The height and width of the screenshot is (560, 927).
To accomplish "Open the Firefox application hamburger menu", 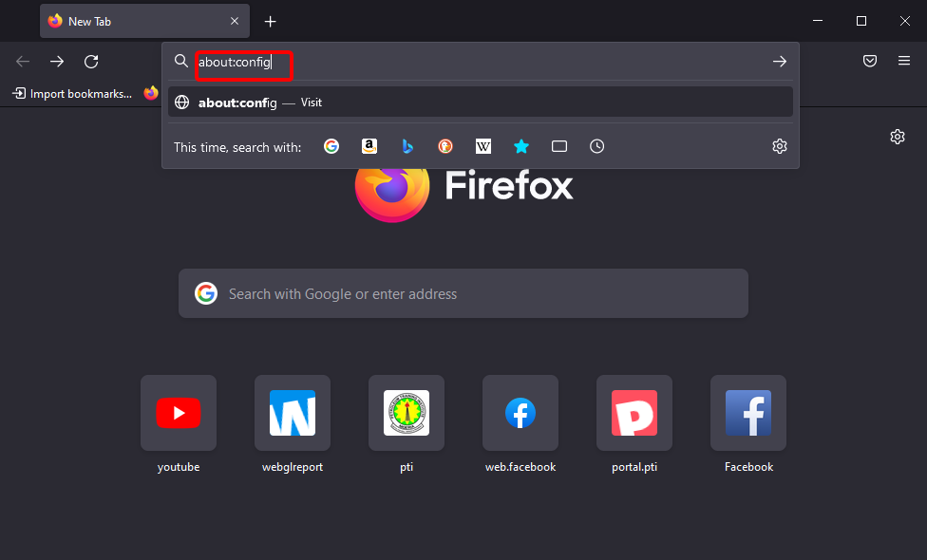I will (x=904, y=61).
